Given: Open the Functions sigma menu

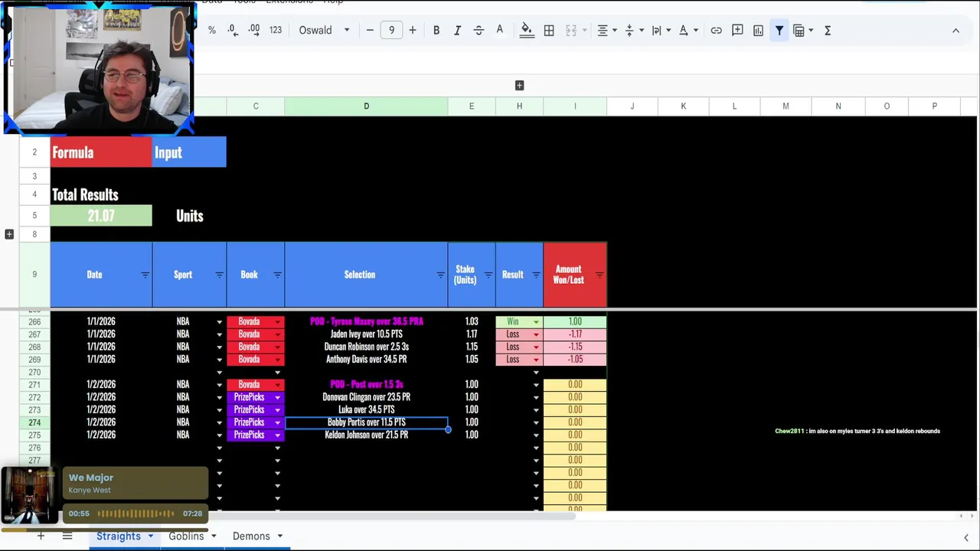Looking at the screenshot, I should (x=828, y=31).
